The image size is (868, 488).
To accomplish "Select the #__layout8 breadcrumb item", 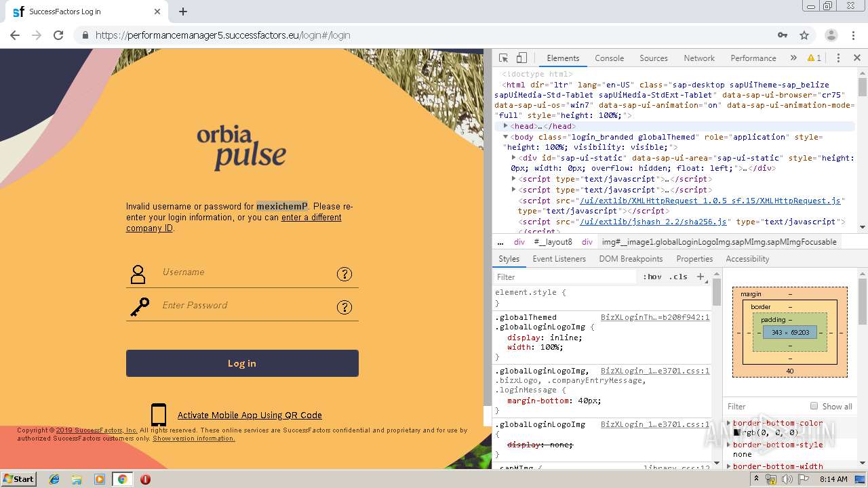I will click(x=553, y=242).
